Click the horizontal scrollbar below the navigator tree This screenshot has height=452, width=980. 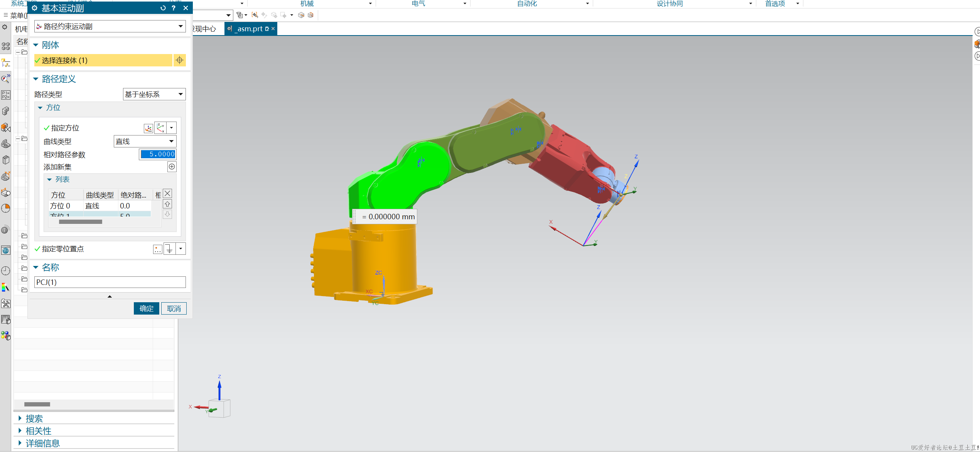pos(37,404)
